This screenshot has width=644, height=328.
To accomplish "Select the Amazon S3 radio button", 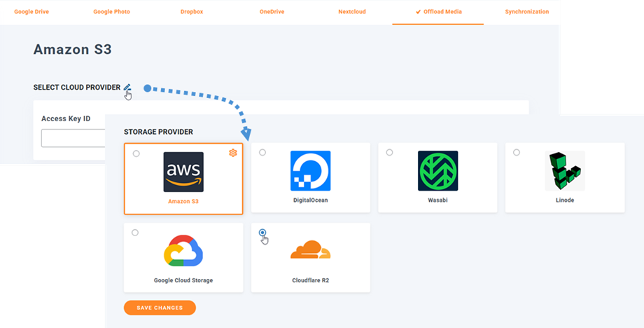I will [x=136, y=153].
